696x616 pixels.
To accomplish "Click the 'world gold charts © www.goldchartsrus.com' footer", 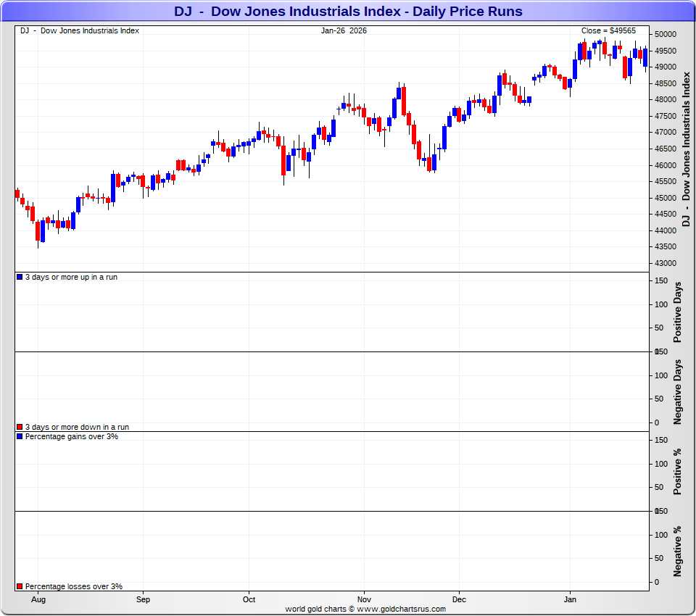I will coord(365,609).
